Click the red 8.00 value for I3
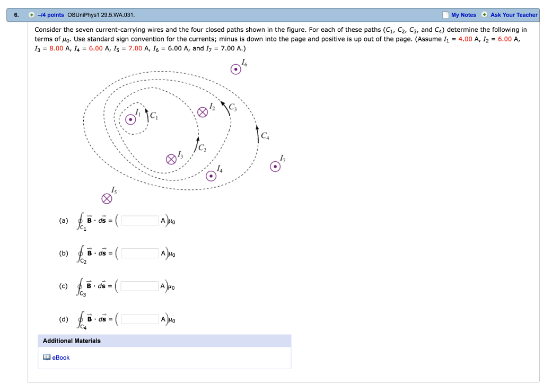The width and height of the screenshot is (543, 392). pos(56,48)
